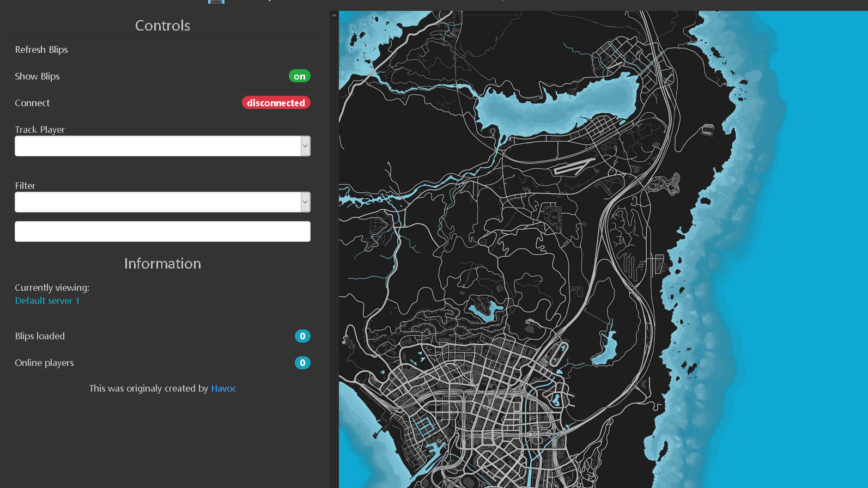Click the Controls heading
The height and width of the screenshot is (488, 868).
point(162,26)
